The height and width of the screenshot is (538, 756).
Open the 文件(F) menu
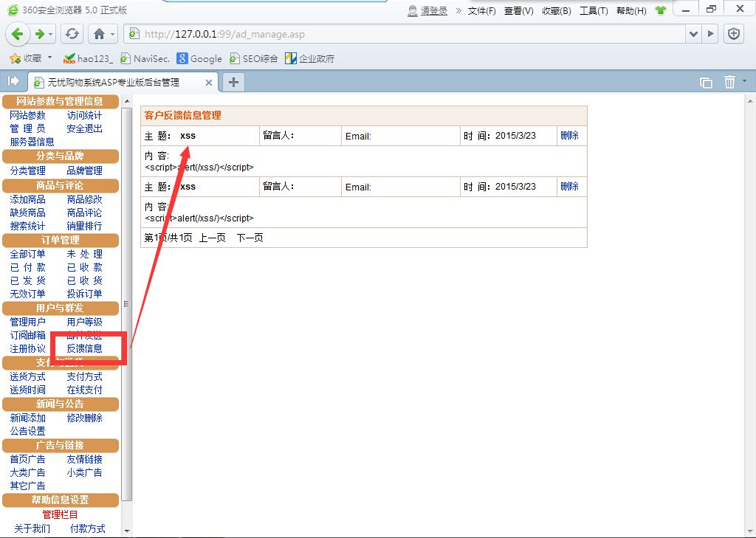pos(481,10)
